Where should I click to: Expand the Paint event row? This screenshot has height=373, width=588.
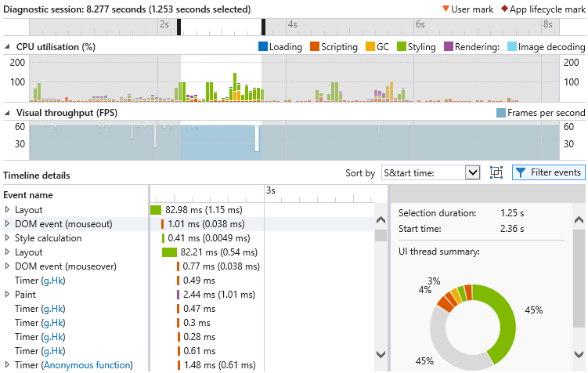(7, 295)
